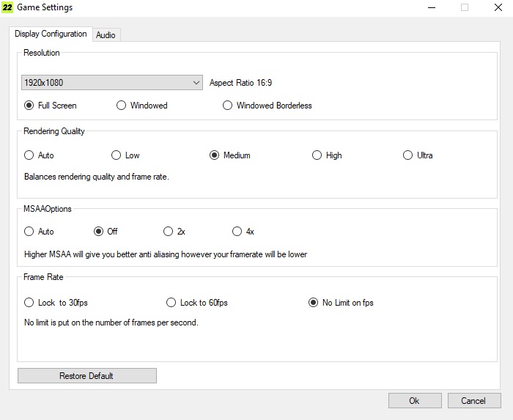The width and height of the screenshot is (513, 420).
Task: Select Full Screen display mode
Action: [29, 106]
